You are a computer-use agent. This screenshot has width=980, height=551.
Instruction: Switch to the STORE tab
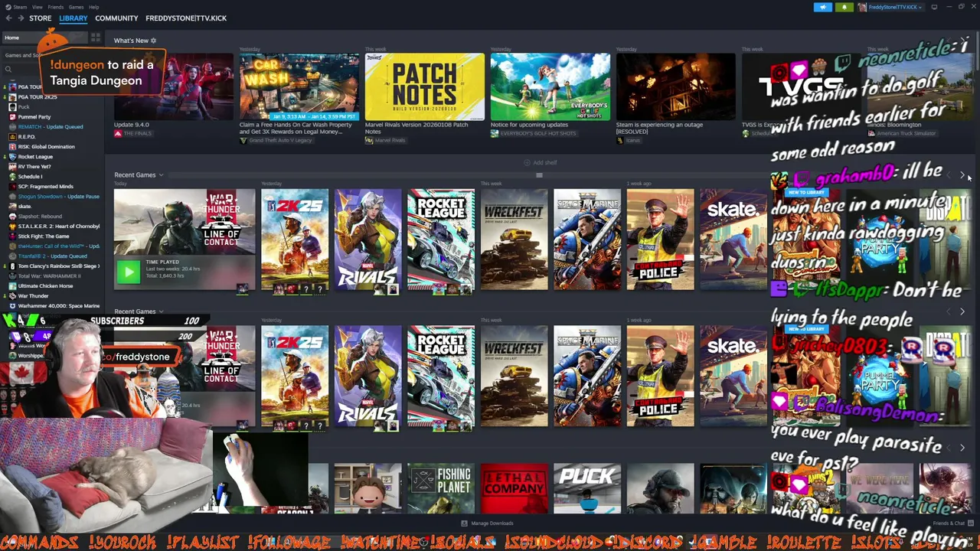pos(40,18)
